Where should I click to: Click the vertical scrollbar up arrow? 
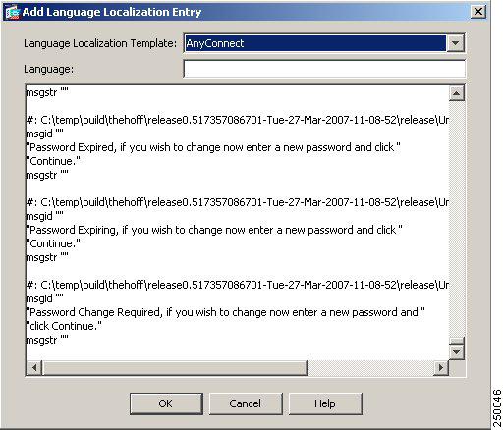[x=456, y=94]
